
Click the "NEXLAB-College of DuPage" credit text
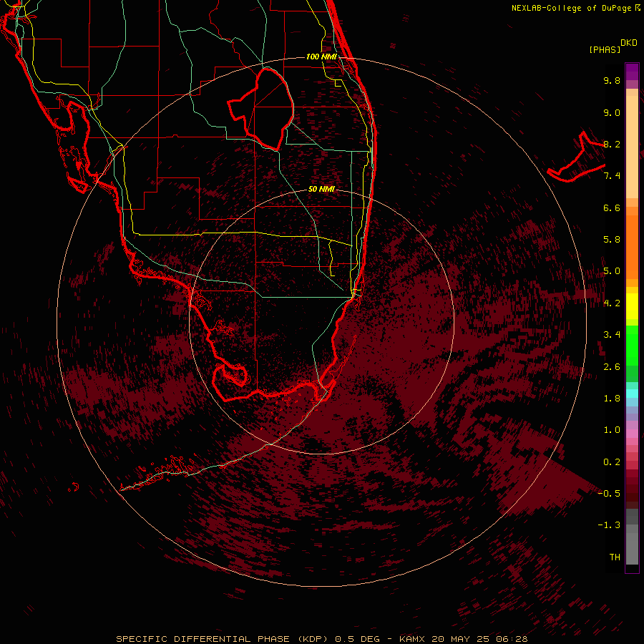tap(572, 8)
